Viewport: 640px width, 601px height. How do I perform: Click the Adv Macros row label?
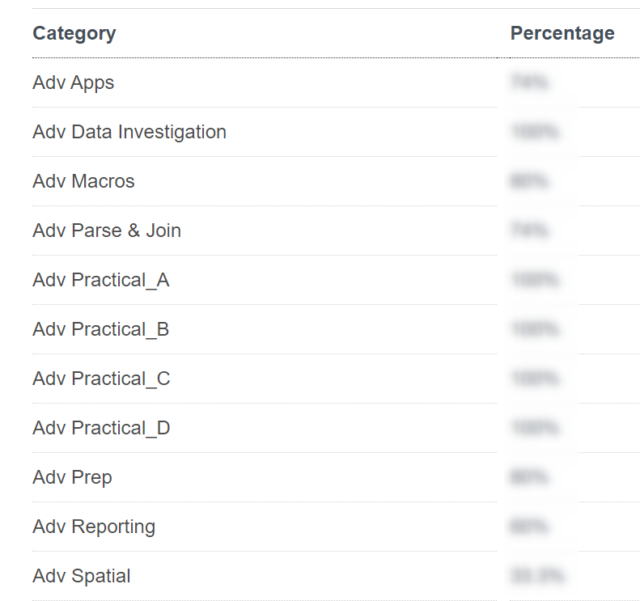click(x=83, y=181)
